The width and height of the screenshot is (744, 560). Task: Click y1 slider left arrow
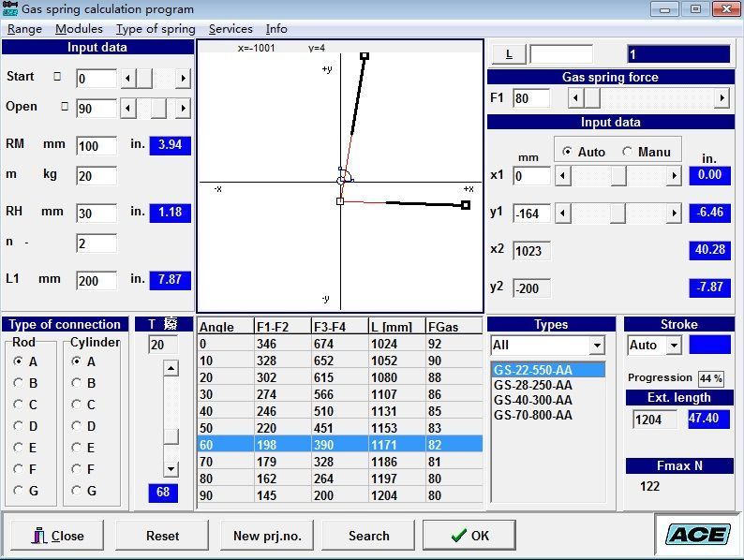pos(563,214)
